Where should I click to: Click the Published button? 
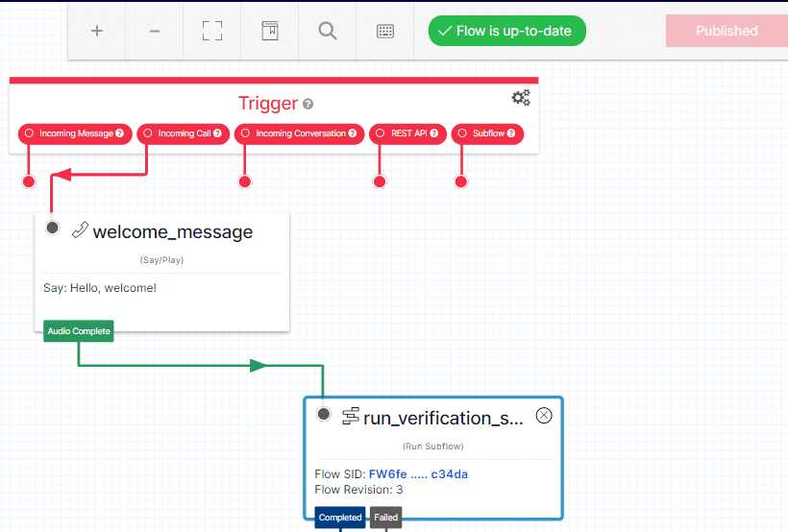[x=726, y=31]
